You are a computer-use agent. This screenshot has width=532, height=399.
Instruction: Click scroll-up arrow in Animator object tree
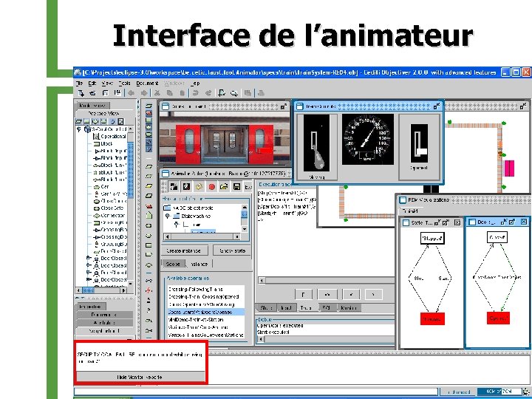pos(245,207)
